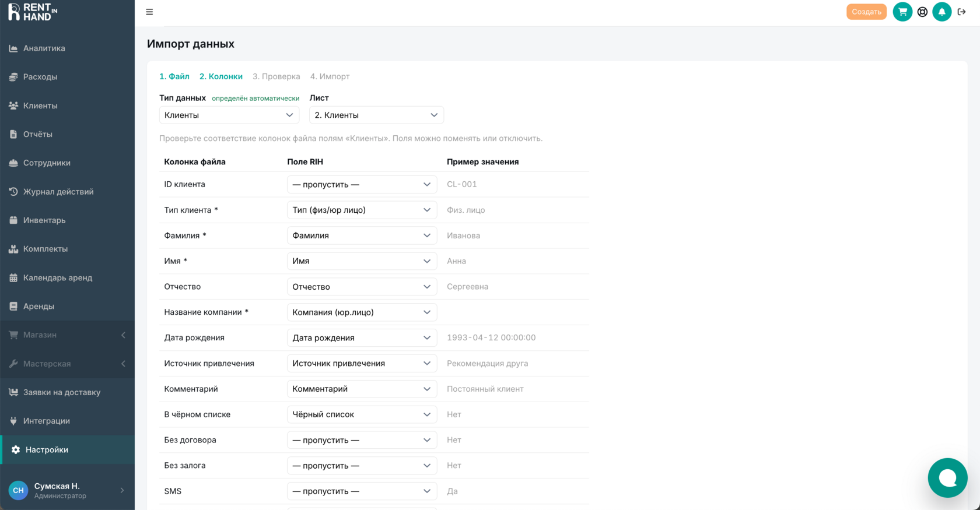Viewport: 980px width, 510px height.
Task: Click the Расходы coins icon in sidebar
Action: (13, 77)
